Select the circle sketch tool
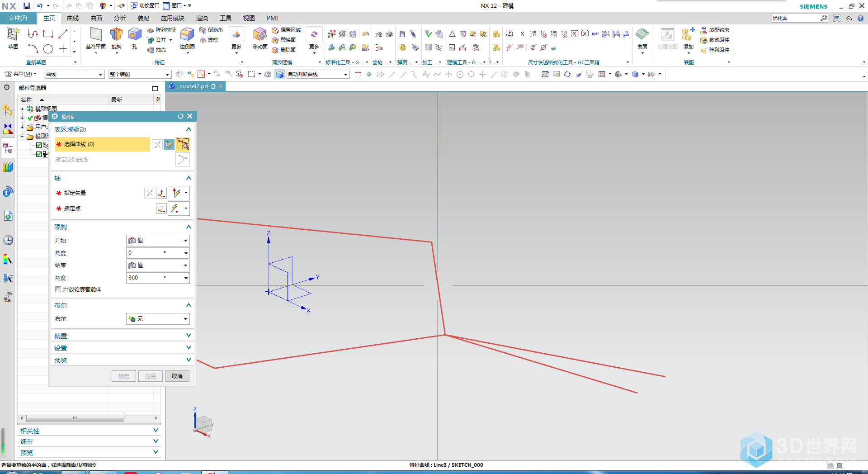The height and width of the screenshot is (474, 868). tap(48, 49)
